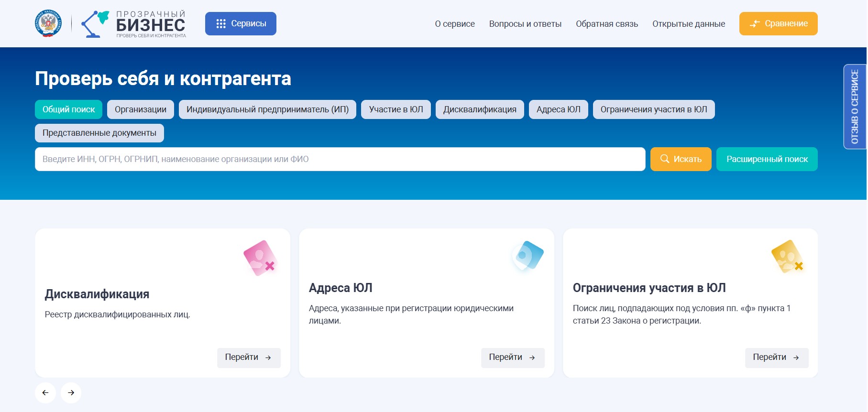Open the Прозрачный бизнес logo homepage

point(133,24)
